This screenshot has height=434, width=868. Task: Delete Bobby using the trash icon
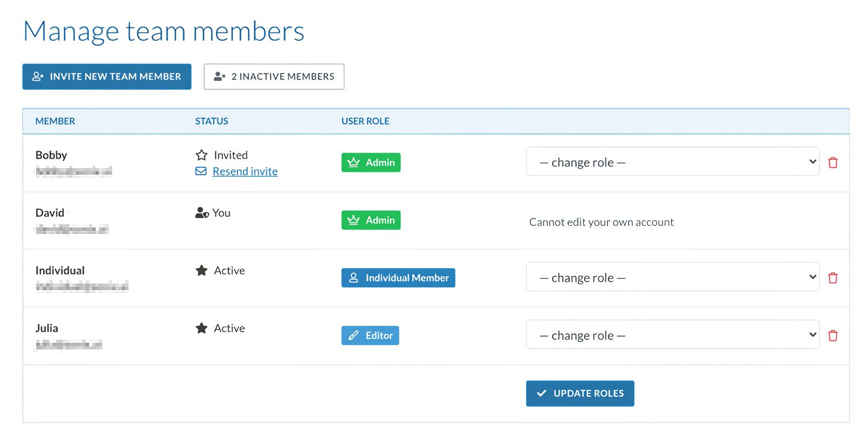tap(833, 163)
